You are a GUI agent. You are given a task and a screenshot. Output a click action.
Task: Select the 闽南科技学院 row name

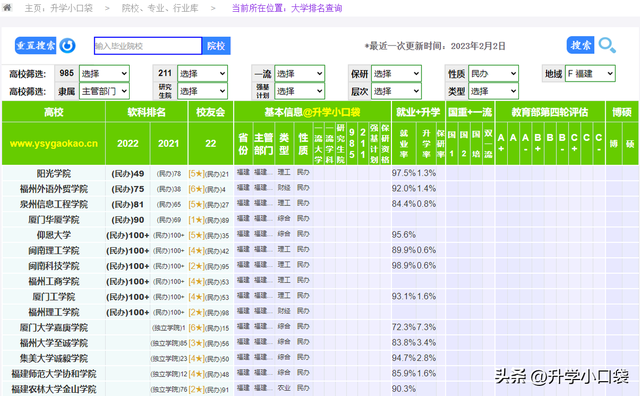click(53, 266)
